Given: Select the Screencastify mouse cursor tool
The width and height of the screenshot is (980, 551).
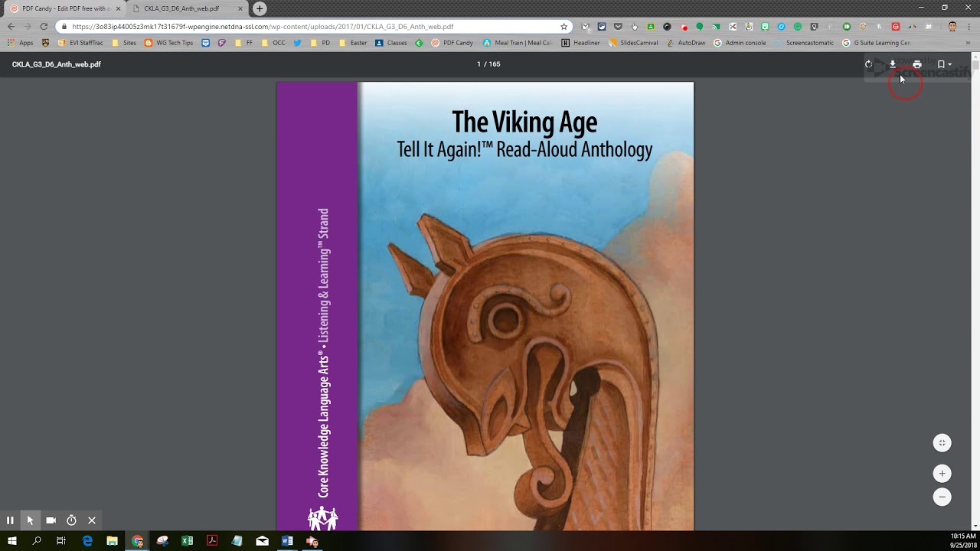Looking at the screenshot, I should (30, 520).
